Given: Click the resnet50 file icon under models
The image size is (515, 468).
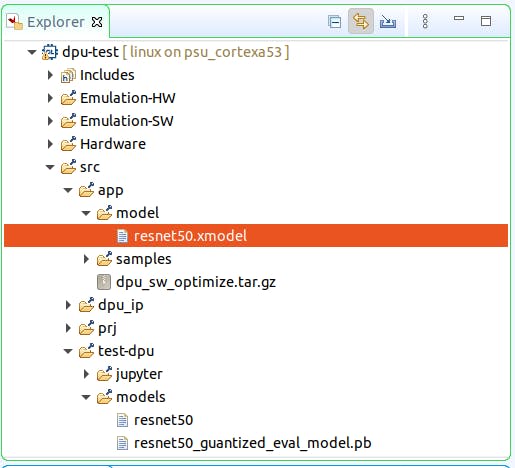Looking at the screenshot, I should click(x=122, y=420).
